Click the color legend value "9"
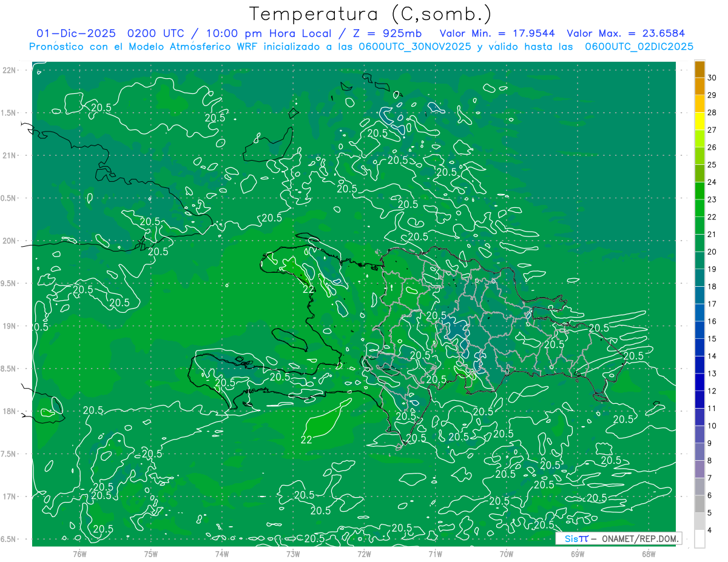The image size is (728, 562). pos(710,443)
